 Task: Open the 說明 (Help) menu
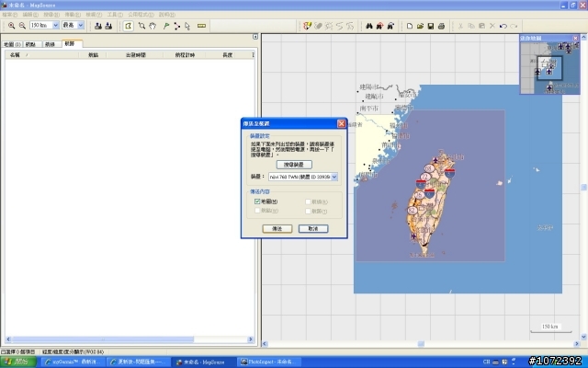(167, 15)
